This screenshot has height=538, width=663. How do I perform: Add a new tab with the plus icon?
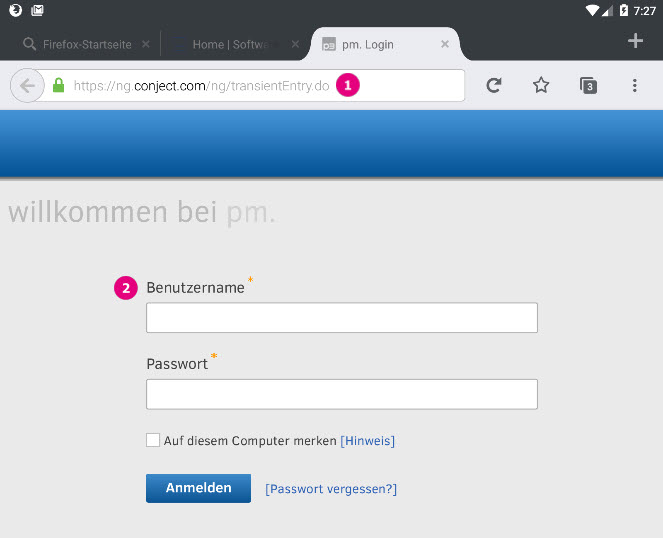click(635, 41)
